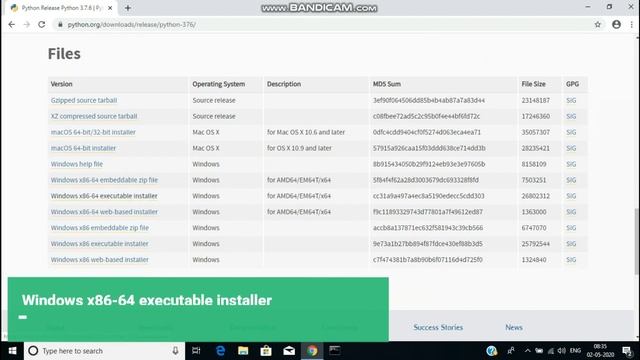Image resolution: width=640 pixels, height=360 pixels.
Task: Open SIG link for Windows help file
Action: pos(571,164)
